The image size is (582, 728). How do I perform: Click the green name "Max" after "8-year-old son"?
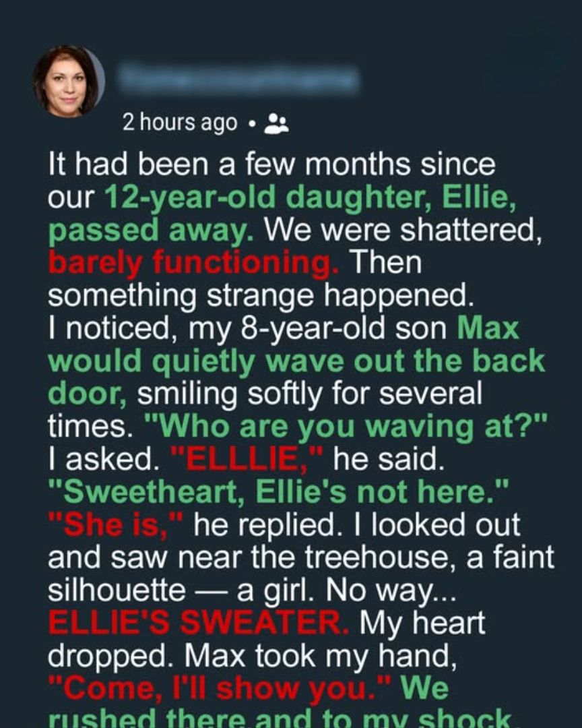point(488,328)
